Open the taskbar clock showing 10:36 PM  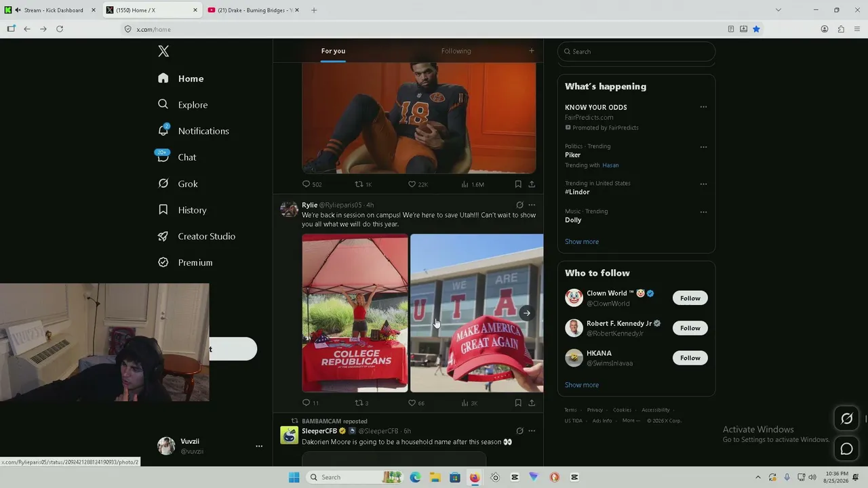click(837, 477)
